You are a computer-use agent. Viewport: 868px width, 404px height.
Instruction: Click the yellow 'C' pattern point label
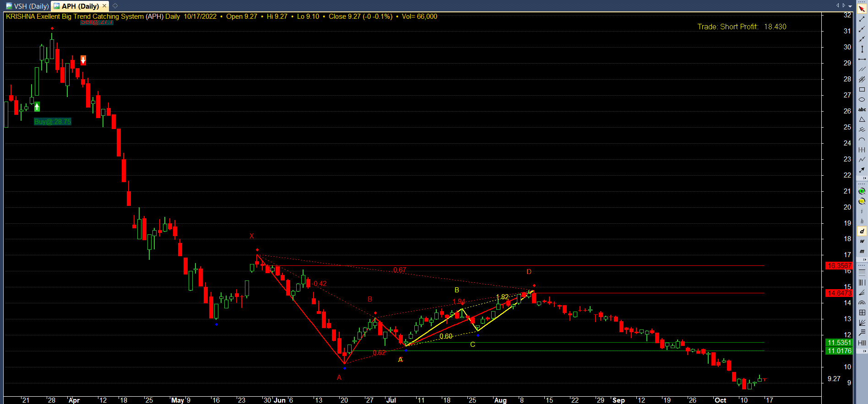coord(472,345)
